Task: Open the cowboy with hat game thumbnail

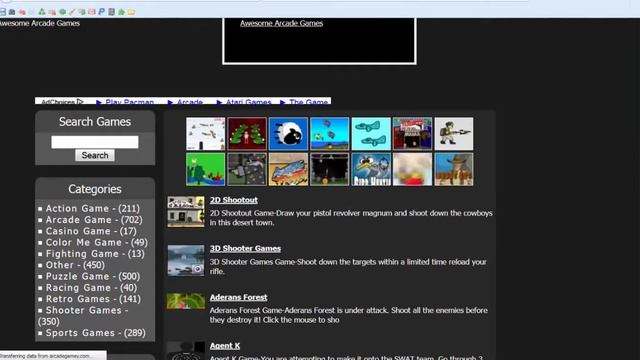Action: point(453,169)
